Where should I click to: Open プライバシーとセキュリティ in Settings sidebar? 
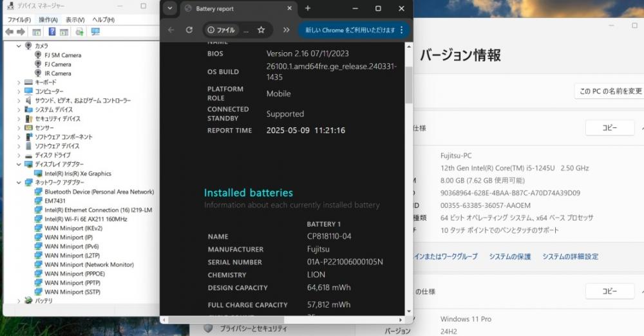(253, 329)
